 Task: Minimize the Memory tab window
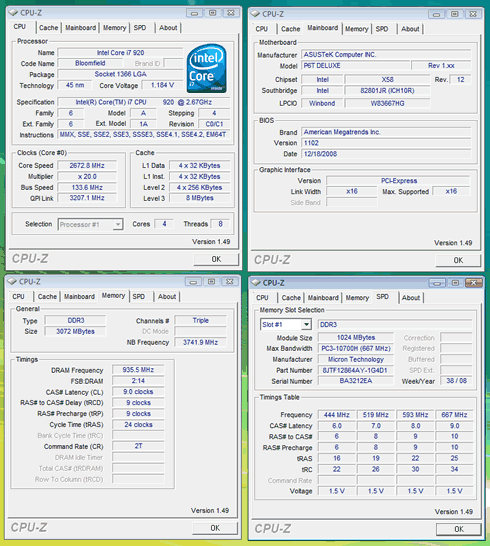(x=193, y=282)
